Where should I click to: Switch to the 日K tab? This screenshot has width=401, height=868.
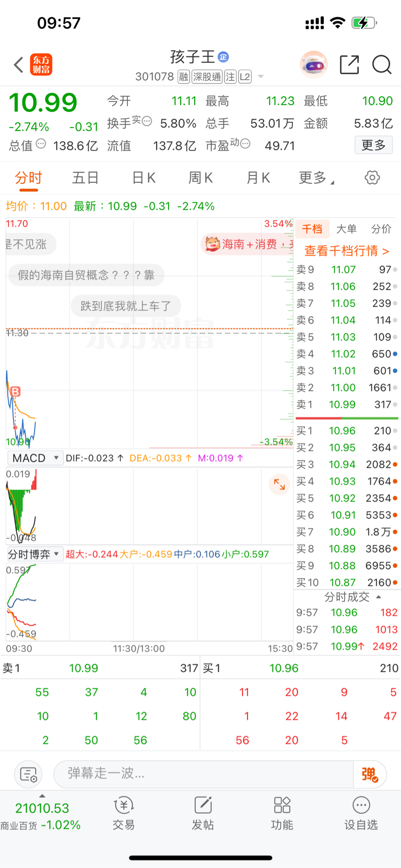click(x=144, y=178)
